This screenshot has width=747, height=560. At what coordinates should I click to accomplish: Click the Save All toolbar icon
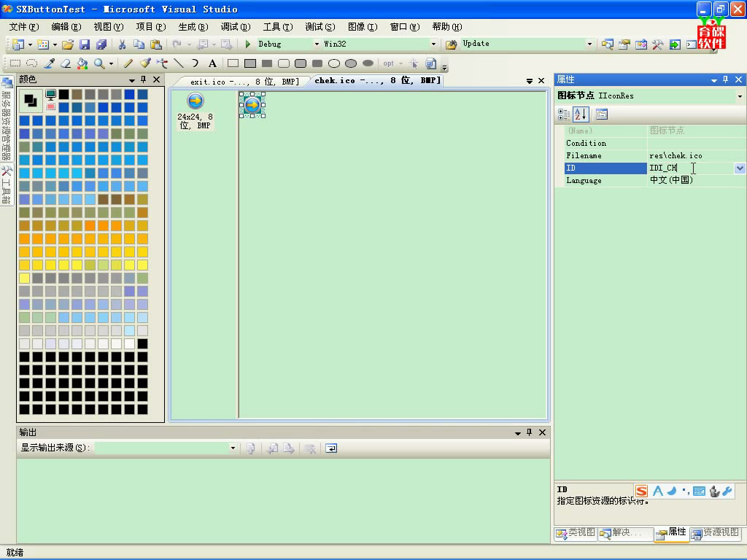pyautogui.click(x=101, y=44)
